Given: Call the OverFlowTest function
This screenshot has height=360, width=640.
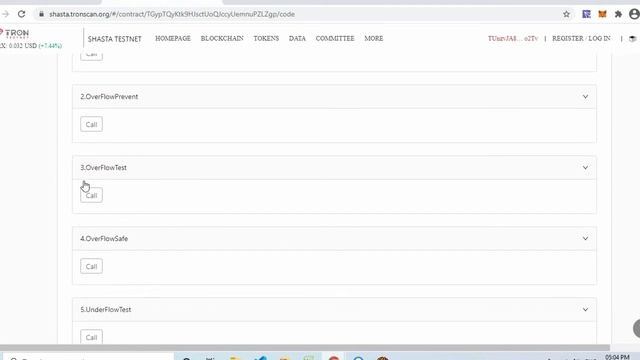Looking at the screenshot, I should click(91, 196).
